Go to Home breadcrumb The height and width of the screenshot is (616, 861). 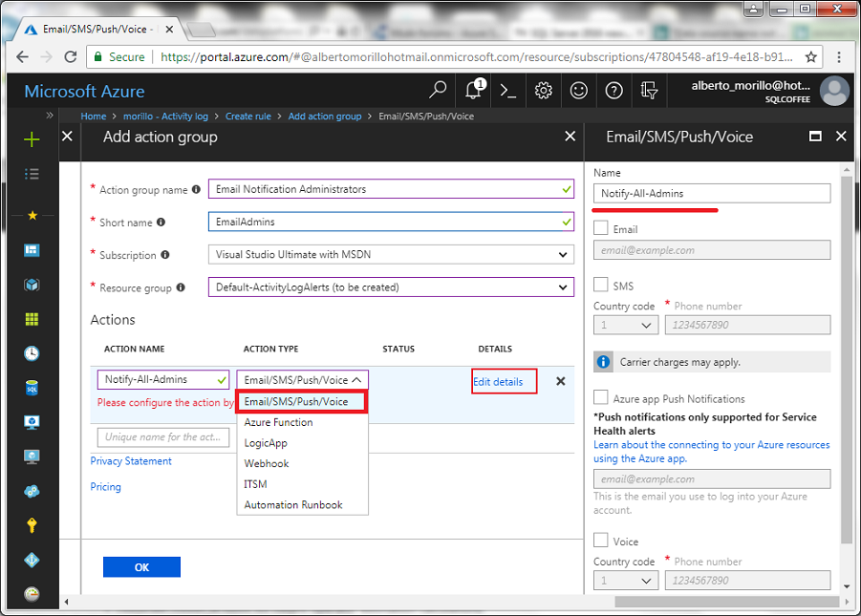(x=94, y=117)
